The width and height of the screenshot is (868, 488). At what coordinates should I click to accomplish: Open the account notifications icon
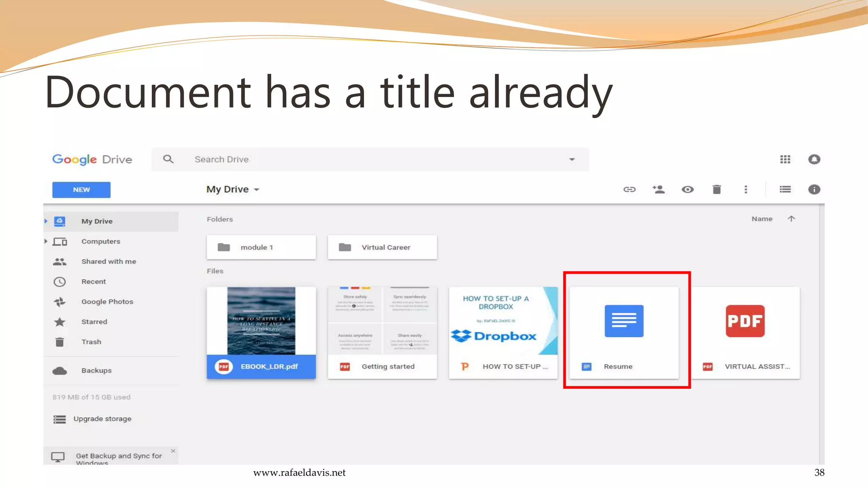coord(814,159)
